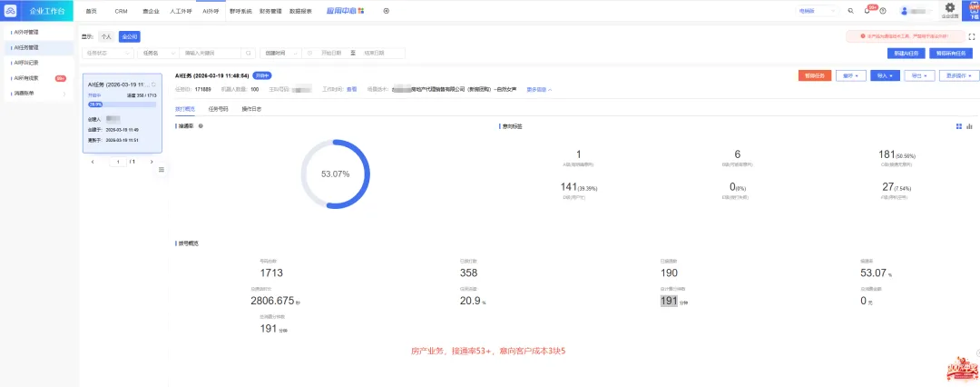Switch to the 任务号码 tab
Screen dimensions: 980x387
click(x=218, y=109)
